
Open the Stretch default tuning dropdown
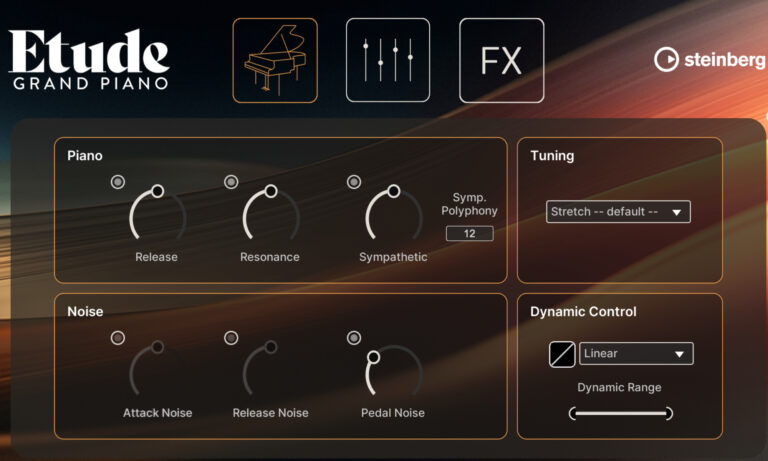[x=618, y=212]
